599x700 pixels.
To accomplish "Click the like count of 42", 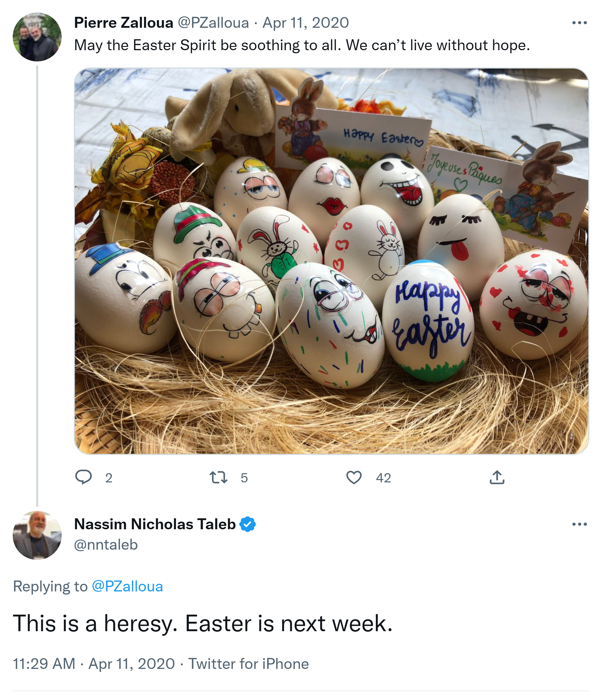I will pyautogui.click(x=383, y=478).
